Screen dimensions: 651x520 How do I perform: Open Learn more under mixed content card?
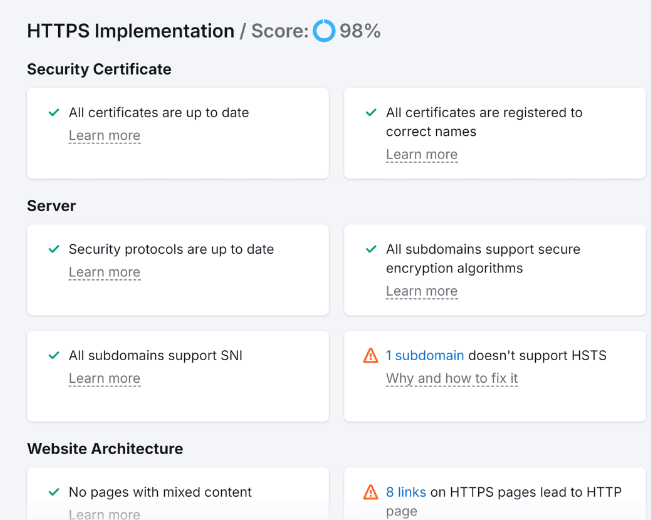point(104,514)
